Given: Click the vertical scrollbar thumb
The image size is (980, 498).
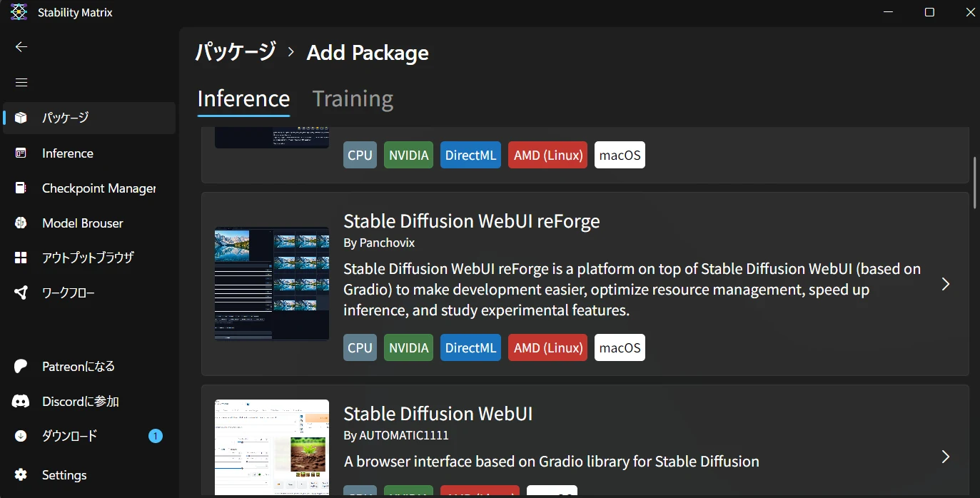Looking at the screenshot, I should point(975,182).
